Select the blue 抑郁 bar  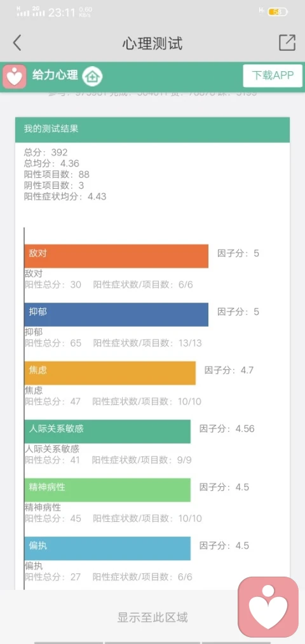click(x=116, y=315)
